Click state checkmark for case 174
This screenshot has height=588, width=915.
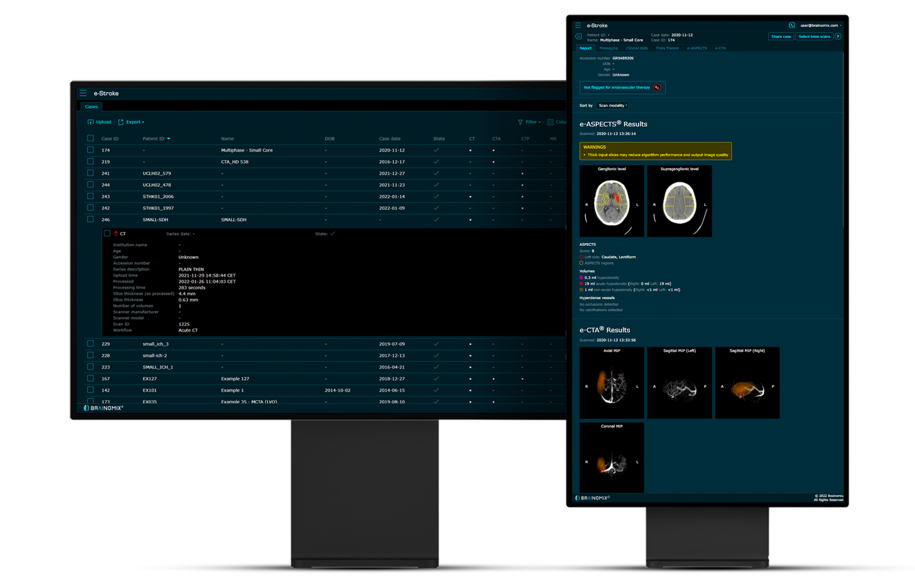click(x=436, y=150)
